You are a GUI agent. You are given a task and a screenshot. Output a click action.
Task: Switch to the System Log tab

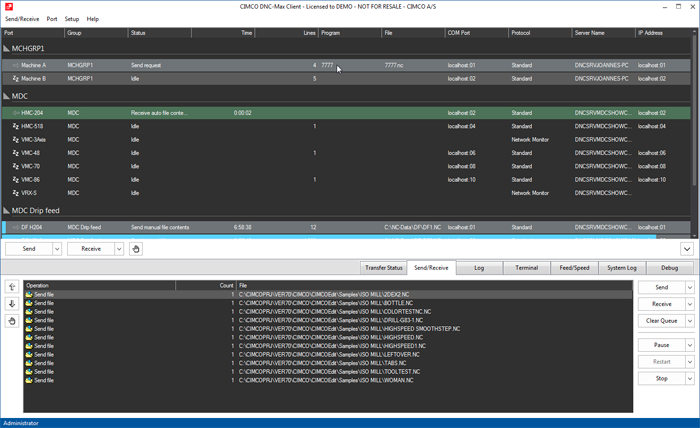point(622,268)
